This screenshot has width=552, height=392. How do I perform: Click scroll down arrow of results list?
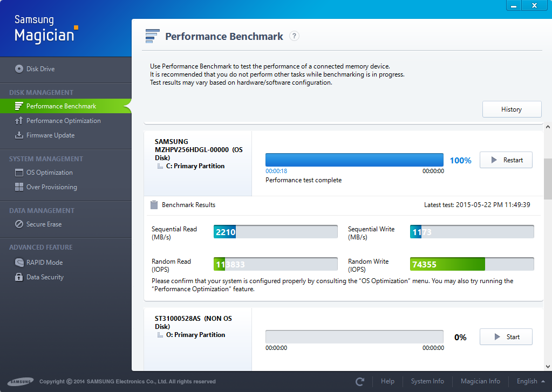pyautogui.click(x=548, y=367)
